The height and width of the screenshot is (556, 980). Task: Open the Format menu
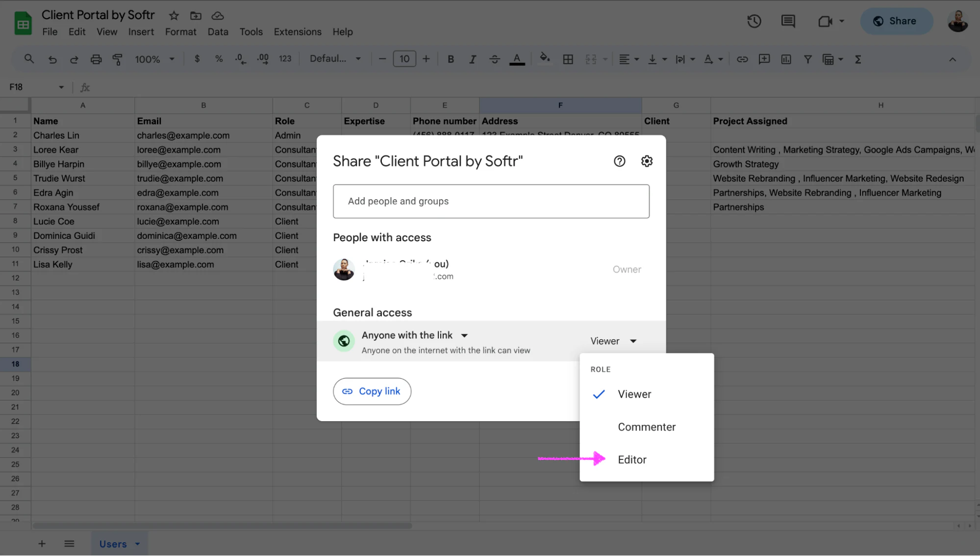pyautogui.click(x=180, y=32)
